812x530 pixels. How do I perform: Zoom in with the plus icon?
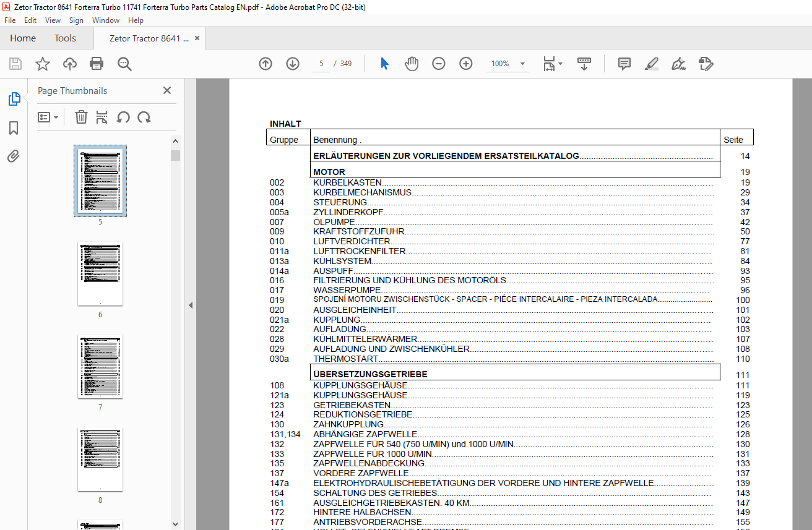click(466, 64)
